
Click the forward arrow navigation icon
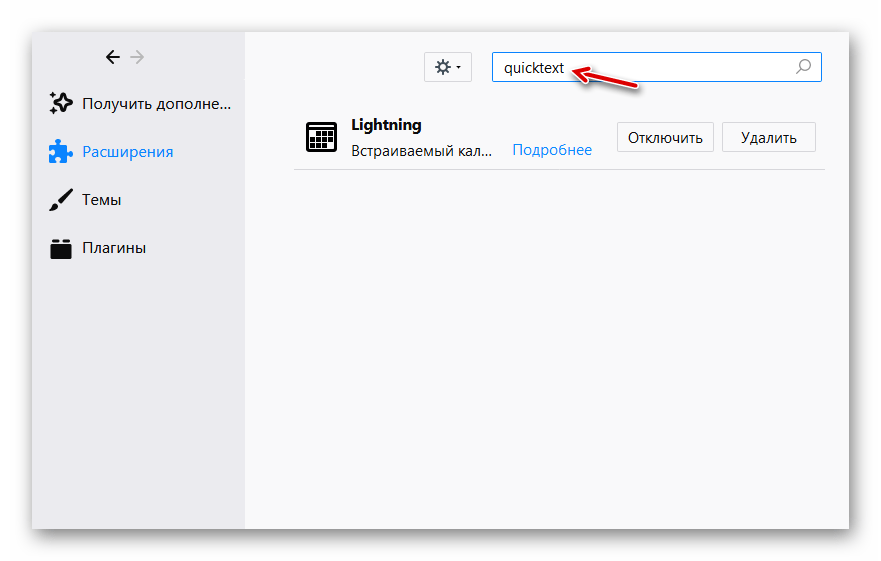[x=137, y=57]
